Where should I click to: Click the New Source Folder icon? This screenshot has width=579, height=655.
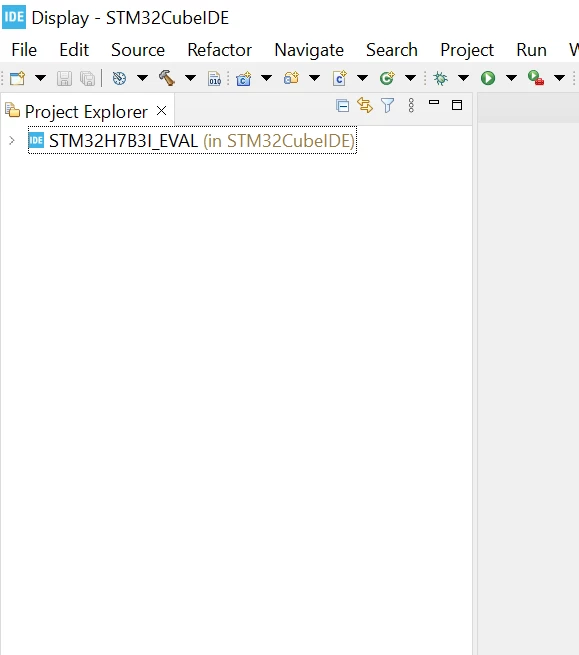[x=291, y=78]
